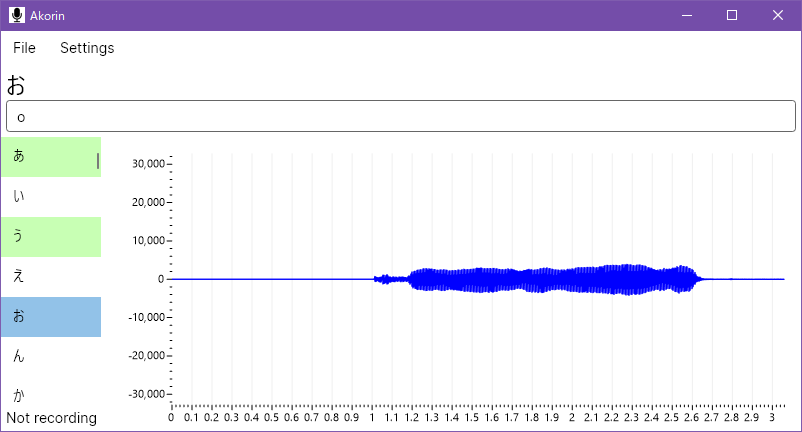This screenshot has height=432, width=802.
Task: Click the Akorin microphone icon in title bar
Action: pos(17,15)
